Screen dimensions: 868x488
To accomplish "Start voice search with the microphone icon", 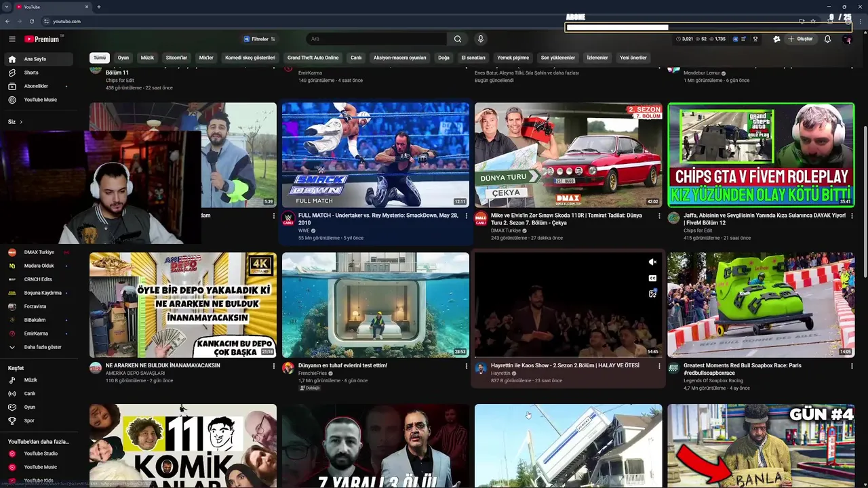I will (480, 39).
